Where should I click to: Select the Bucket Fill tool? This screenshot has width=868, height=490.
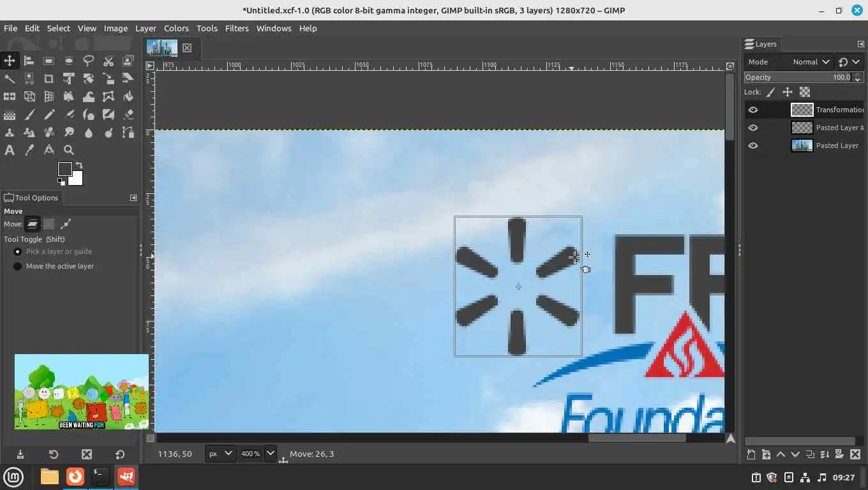tap(128, 96)
